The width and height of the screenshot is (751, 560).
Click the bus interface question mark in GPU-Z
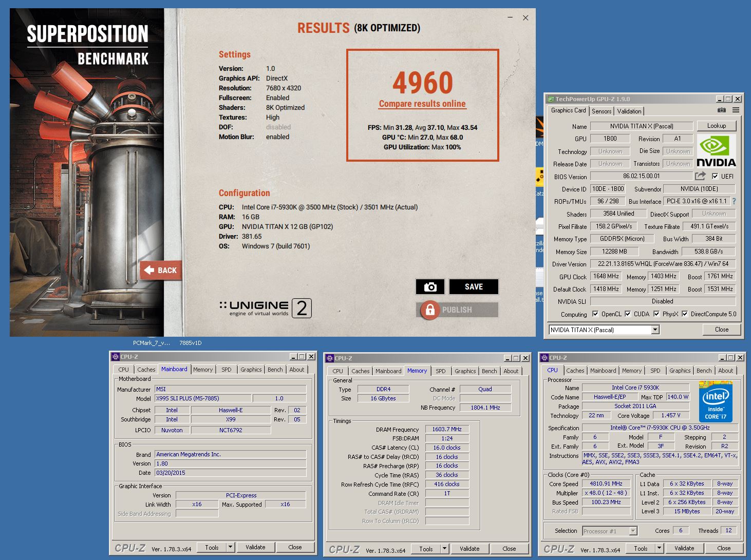point(734,201)
